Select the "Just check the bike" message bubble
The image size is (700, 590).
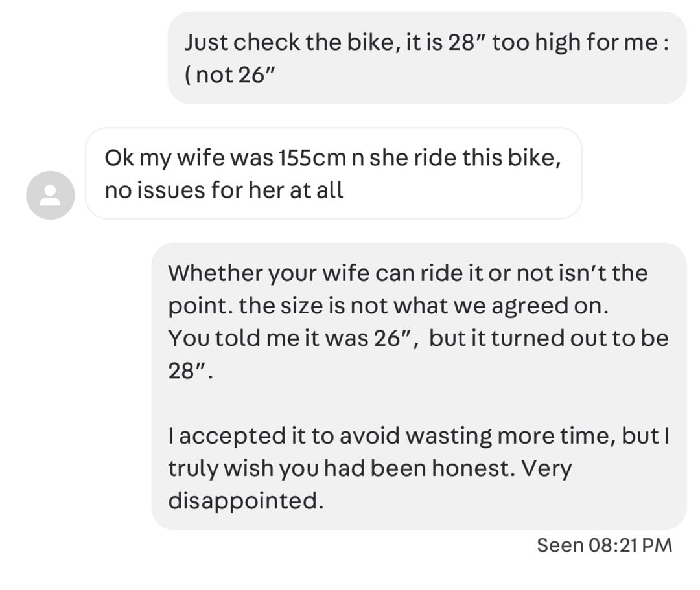427,58
